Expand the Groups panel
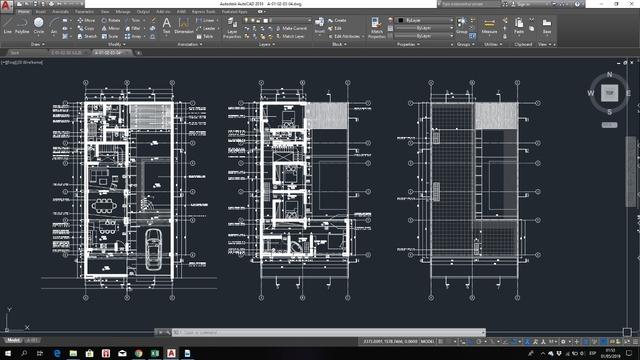 [466, 44]
